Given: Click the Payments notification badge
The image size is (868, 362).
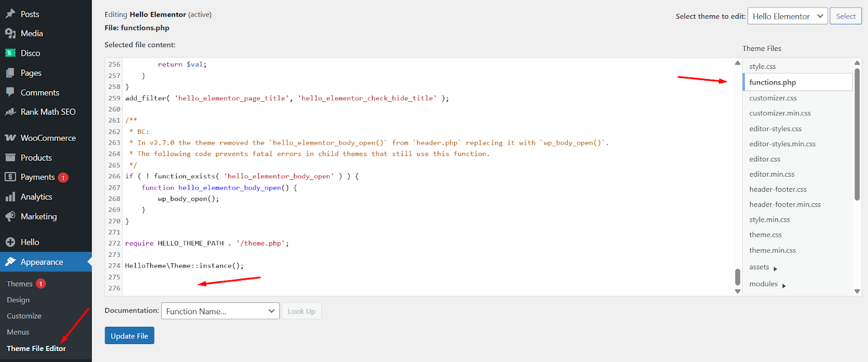Looking at the screenshot, I should click(63, 177).
